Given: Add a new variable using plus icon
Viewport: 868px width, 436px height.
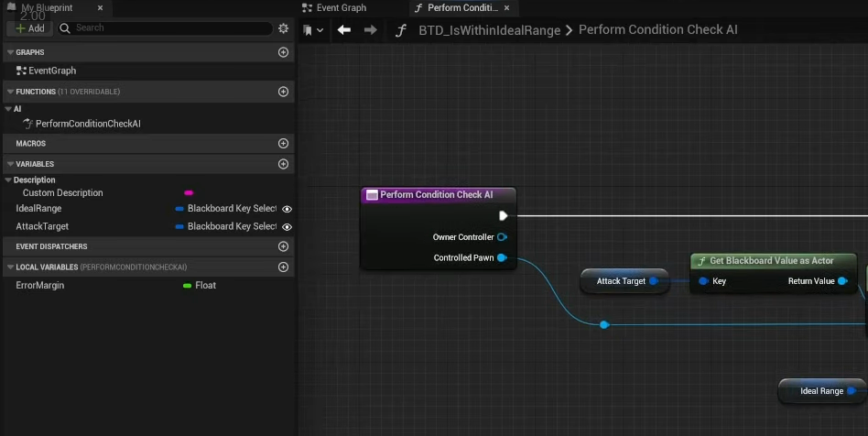Looking at the screenshot, I should (283, 164).
